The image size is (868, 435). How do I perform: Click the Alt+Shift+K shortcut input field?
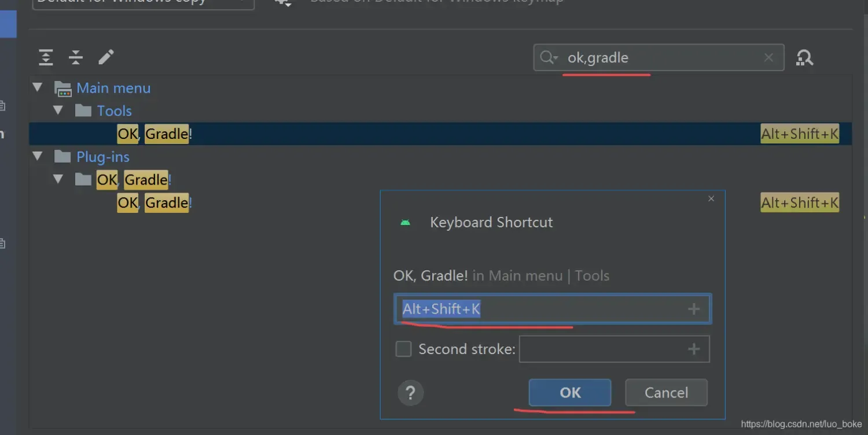pos(544,309)
